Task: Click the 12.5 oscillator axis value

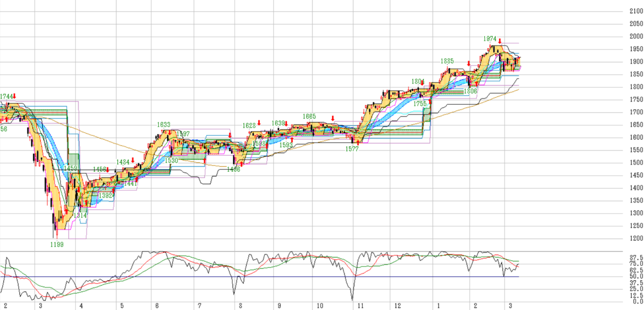Action: tap(636, 295)
